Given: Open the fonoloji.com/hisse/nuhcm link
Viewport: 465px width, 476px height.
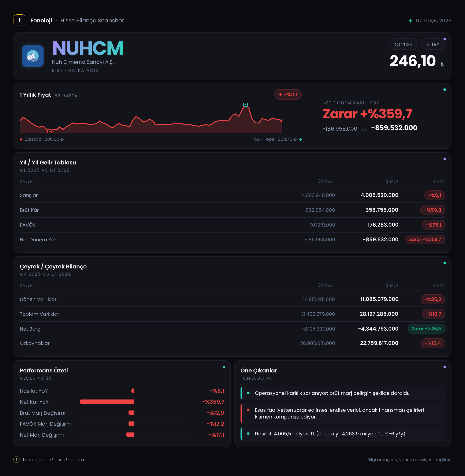Looking at the screenshot, I should (x=53, y=459).
